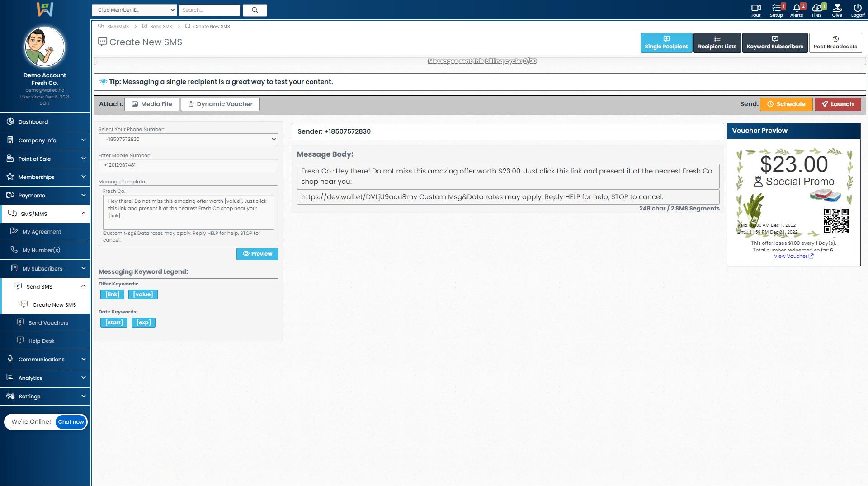Click the search magnifier button
Viewport: 868px width, 486px height.
(255, 10)
